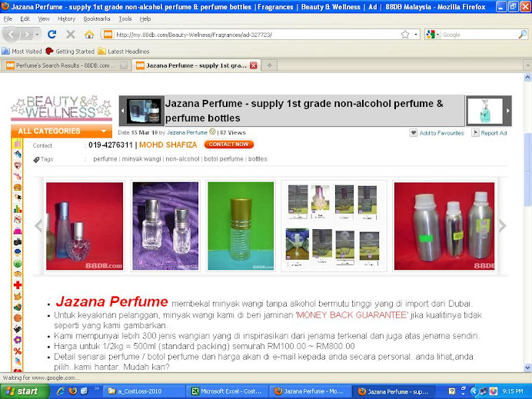Open the list all tabs dropdown
The image size is (532, 399).
pos(527,65)
